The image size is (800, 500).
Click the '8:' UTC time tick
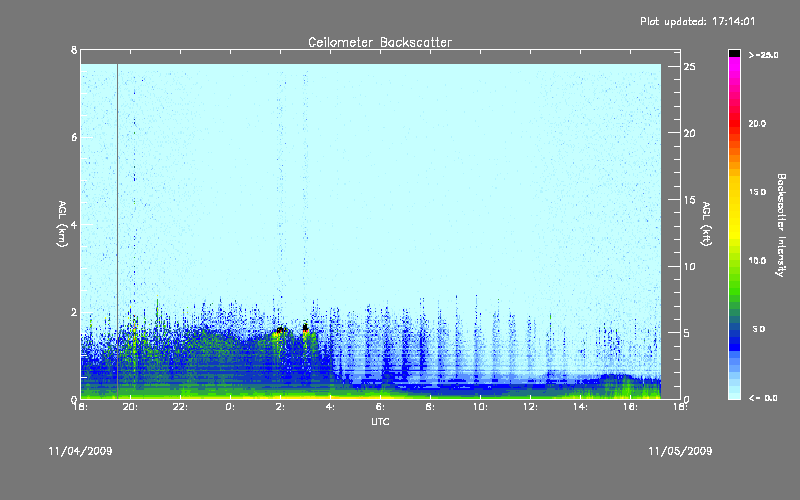tap(431, 407)
